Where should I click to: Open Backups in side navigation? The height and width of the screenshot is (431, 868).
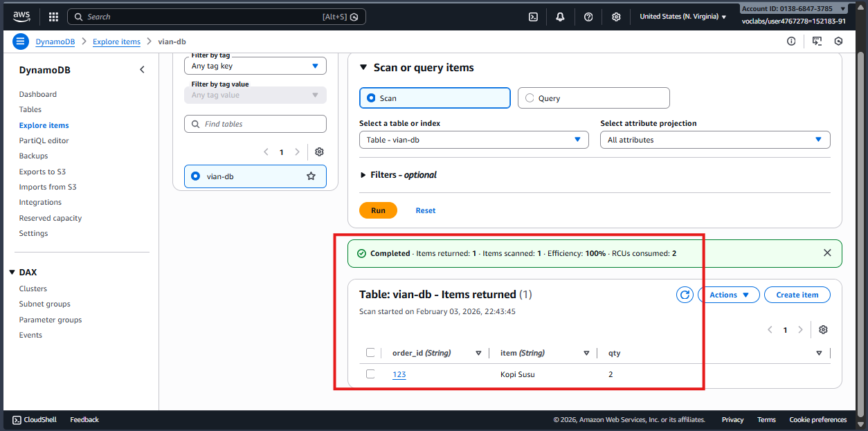[34, 156]
